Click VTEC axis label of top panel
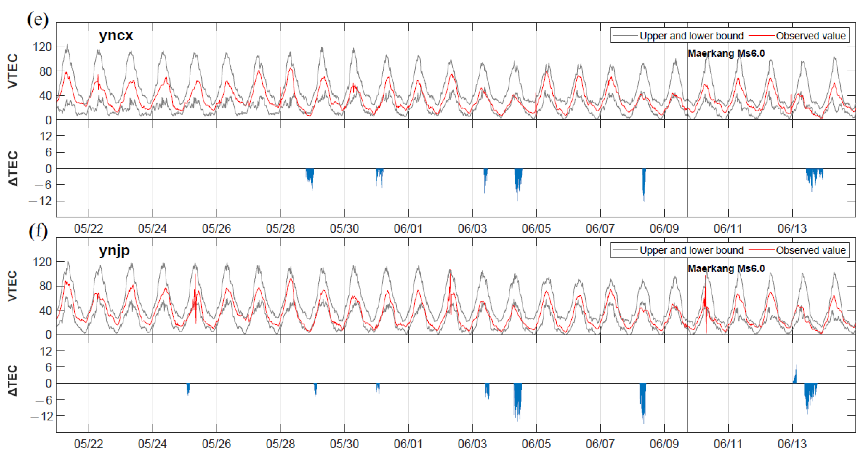Viewport: 868px width, 461px height. [13, 71]
